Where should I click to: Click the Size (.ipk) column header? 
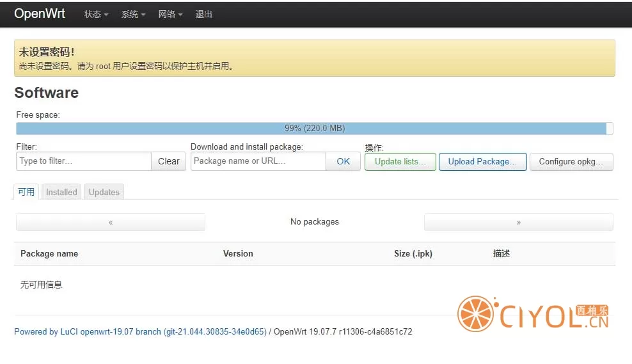413,253
